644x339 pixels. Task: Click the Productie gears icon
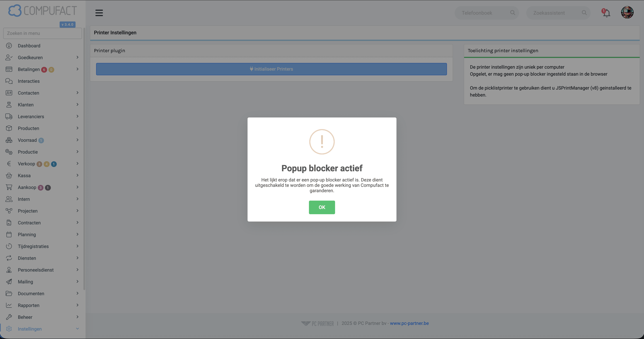(9, 152)
